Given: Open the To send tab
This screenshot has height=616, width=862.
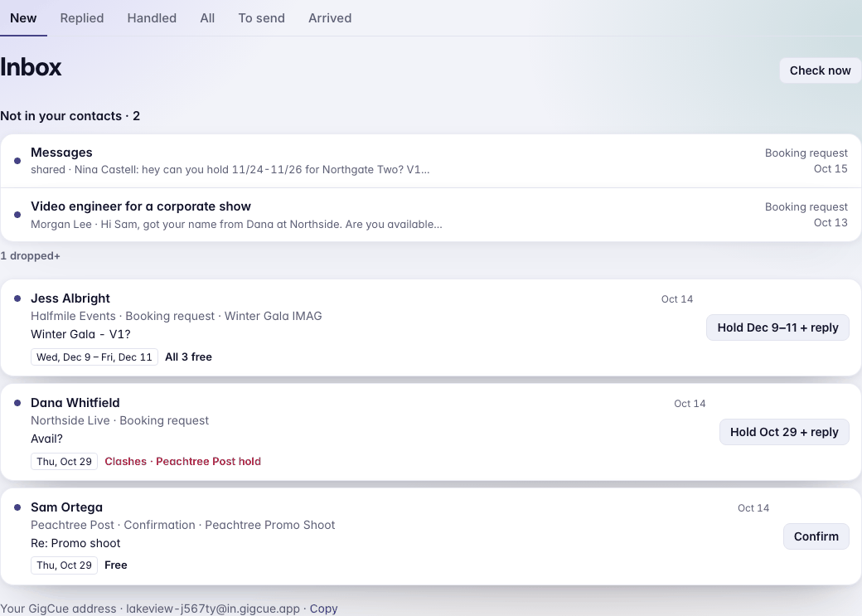Looking at the screenshot, I should [262, 18].
